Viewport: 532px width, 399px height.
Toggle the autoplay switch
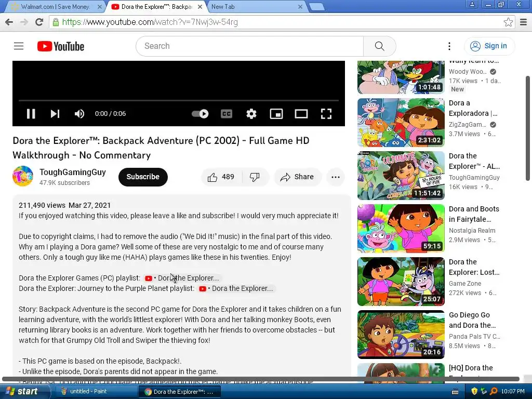(200, 114)
